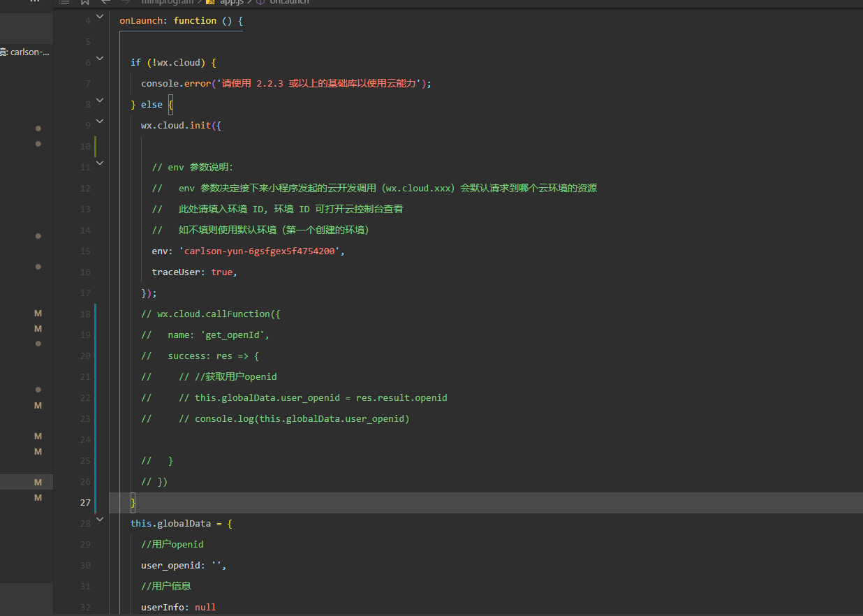Select line number 27 in the gutter
Image resolution: width=863 pixels, height=616 pixels.
(x=85, y=503)
